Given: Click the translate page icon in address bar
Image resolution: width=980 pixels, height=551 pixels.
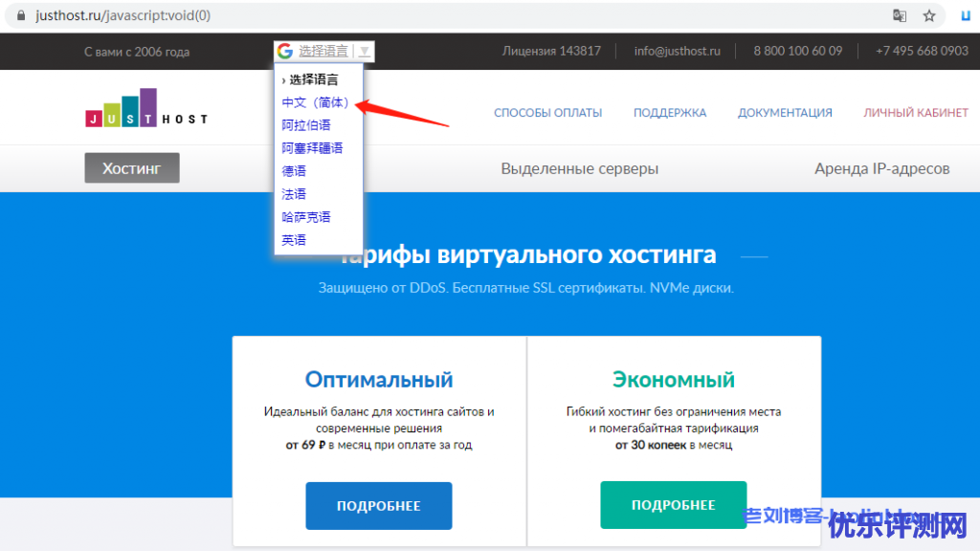Looking at the screenshot, I should [900, 15].
